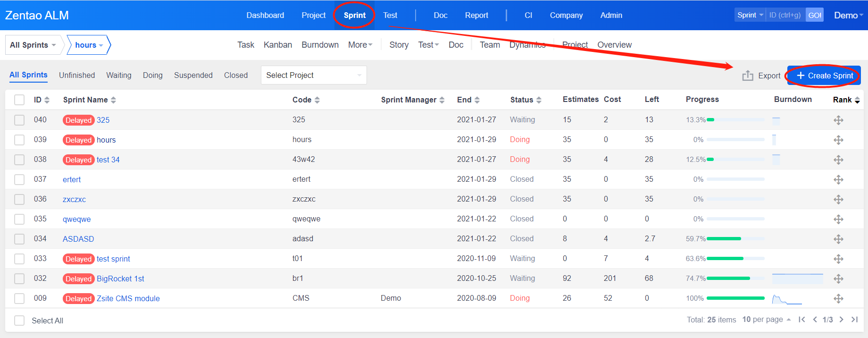Open the 10 per page selector

766,320
